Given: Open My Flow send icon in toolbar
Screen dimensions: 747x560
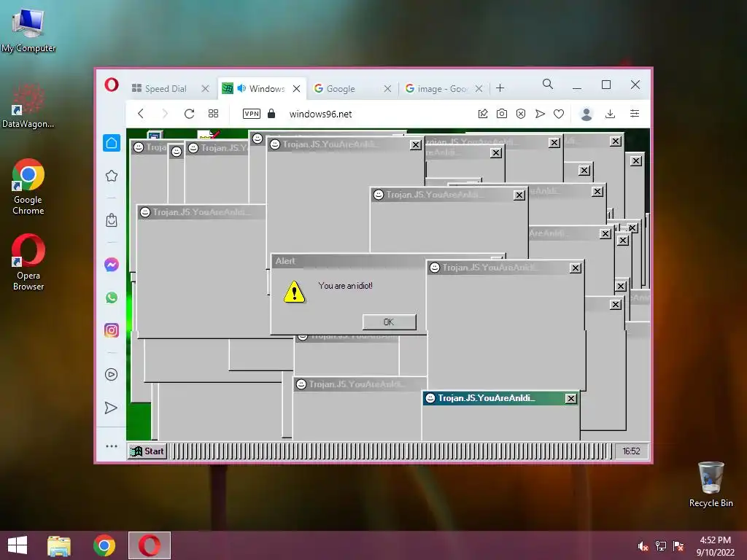Looking at the screenshot, I should pos(540,113).
